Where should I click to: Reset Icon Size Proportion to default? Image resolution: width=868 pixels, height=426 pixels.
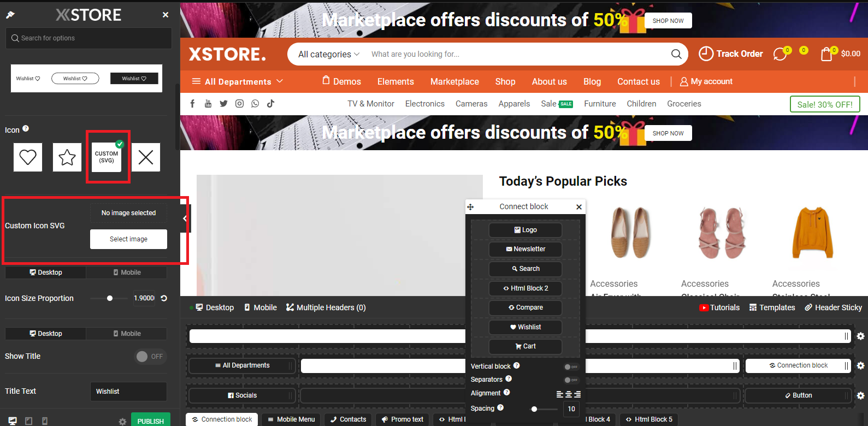(x=164, y=298)
